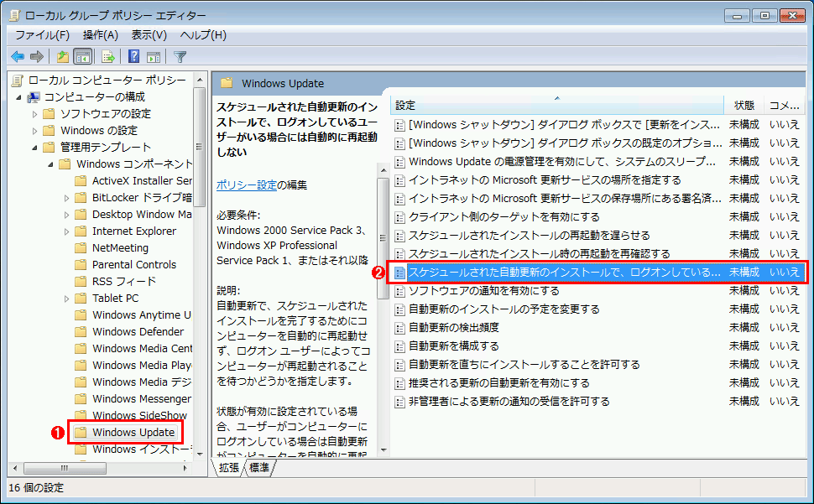Open the Help question mark icon
814x504 pixels.
(x=134, y=56)
